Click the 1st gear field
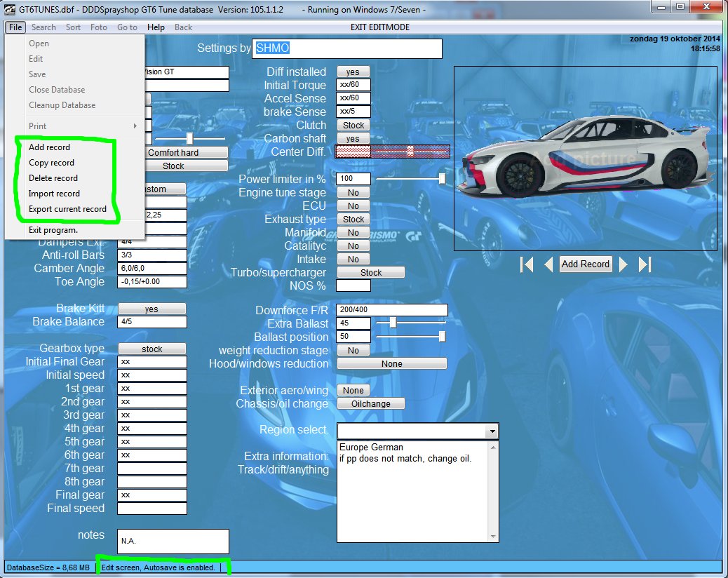Screen dimensions: 728x578 point(151,389)
